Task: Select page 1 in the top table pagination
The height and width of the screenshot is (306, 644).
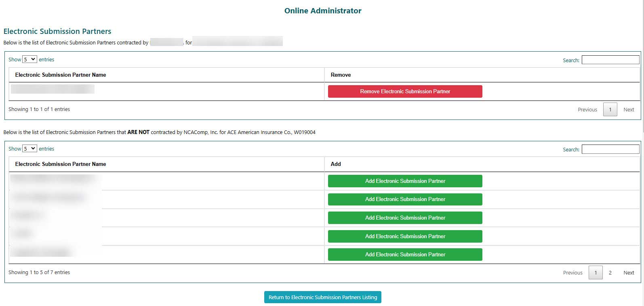Action: 610,109
